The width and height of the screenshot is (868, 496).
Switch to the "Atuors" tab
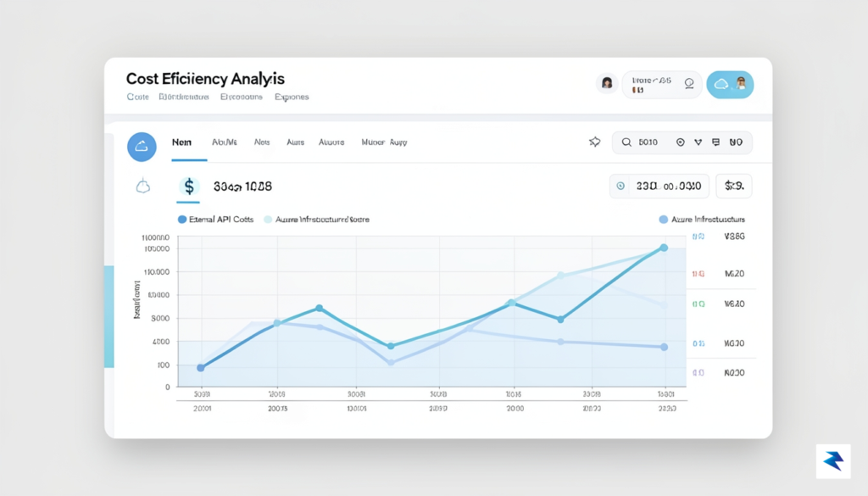(331, 142)
